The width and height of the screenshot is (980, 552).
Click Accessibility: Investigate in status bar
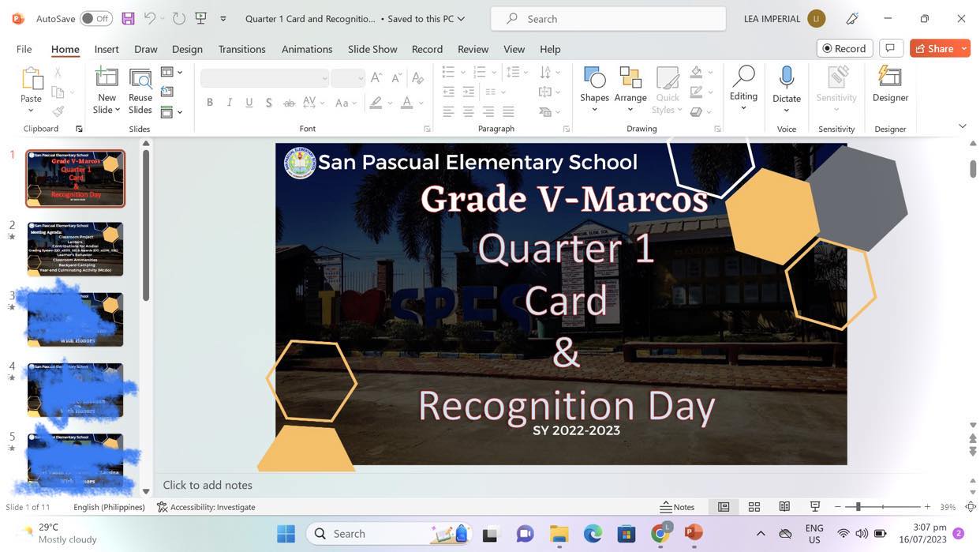[206, 507]
